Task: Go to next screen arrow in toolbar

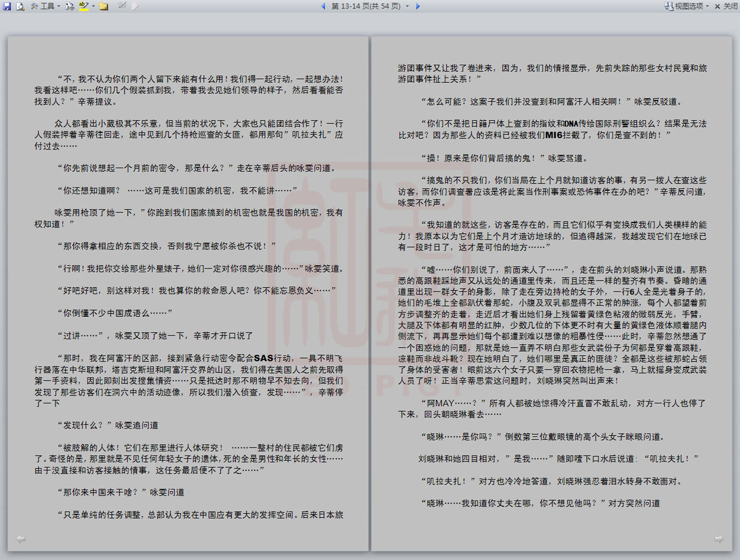Action: pos(418,6)
